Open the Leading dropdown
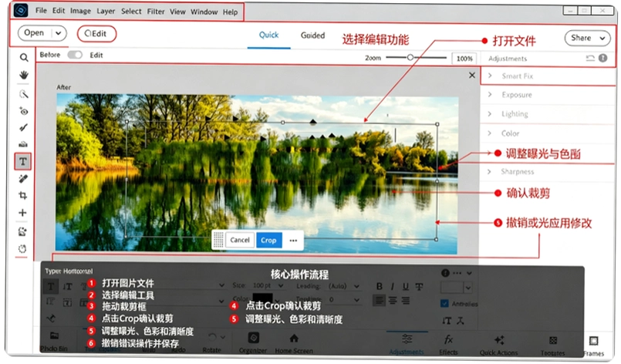Screen dimensions: 621x364 (x=356, y=286)
